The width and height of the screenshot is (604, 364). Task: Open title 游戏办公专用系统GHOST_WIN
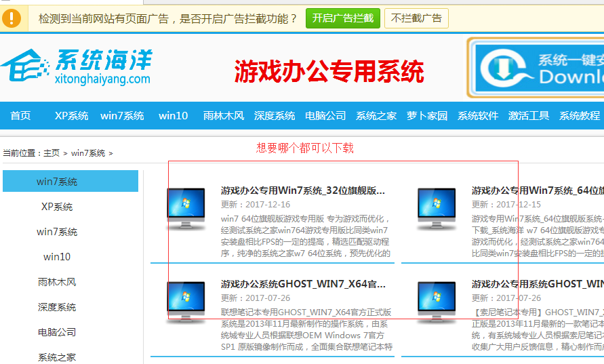[538, 284]
